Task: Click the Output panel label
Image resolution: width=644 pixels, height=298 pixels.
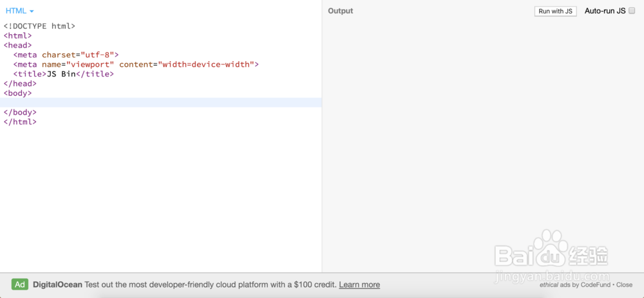Action: [341, 11]
